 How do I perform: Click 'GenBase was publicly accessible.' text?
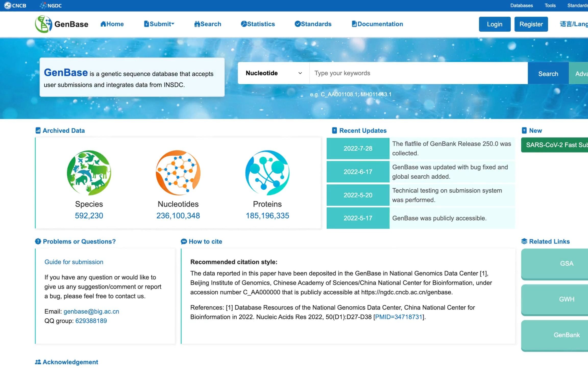pos(439,218)
